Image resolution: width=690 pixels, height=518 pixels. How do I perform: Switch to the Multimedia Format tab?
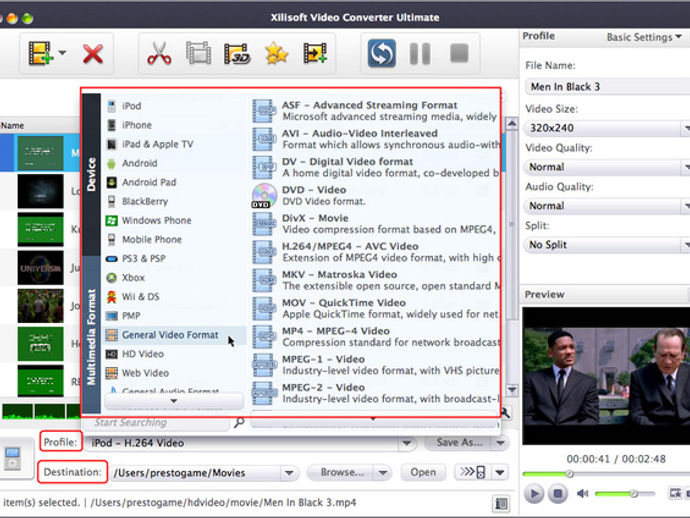91,336
